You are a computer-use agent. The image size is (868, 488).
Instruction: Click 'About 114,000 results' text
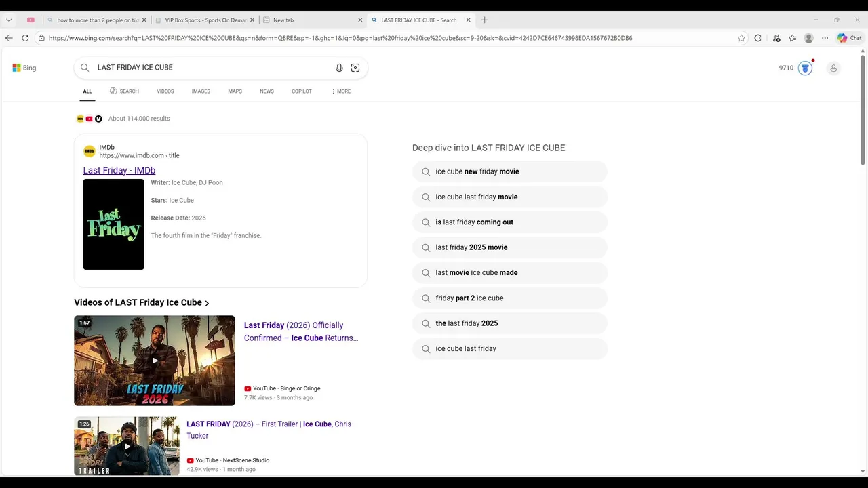coord(139,119)
